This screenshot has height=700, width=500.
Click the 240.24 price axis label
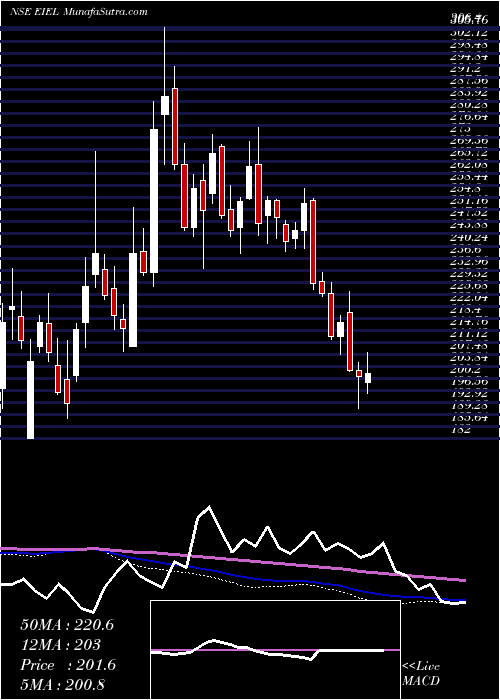469,238
